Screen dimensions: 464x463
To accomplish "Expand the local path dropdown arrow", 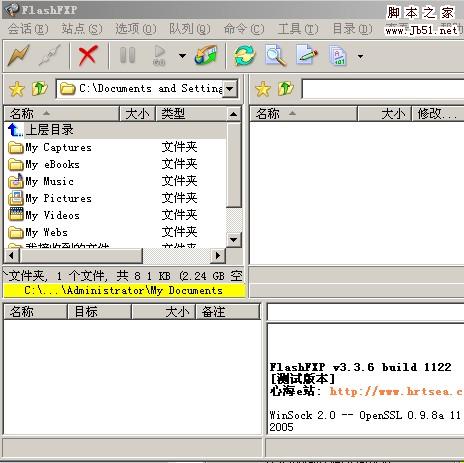I will (230, 89).
